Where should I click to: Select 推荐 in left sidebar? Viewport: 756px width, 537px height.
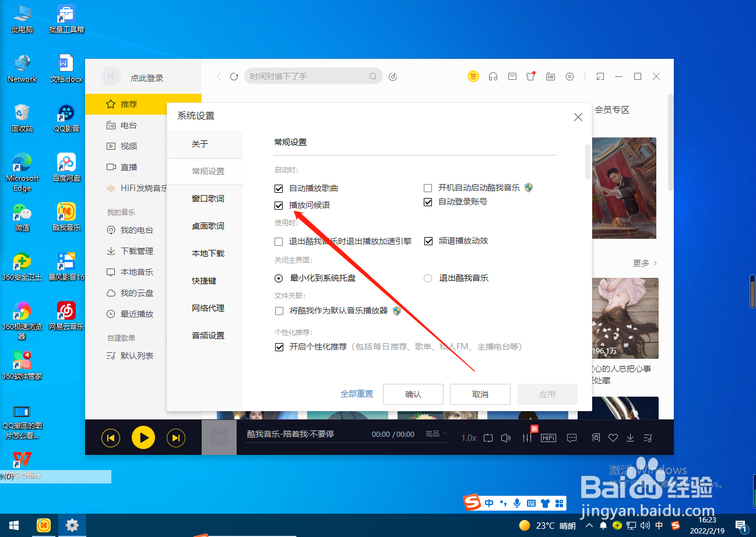143,104
